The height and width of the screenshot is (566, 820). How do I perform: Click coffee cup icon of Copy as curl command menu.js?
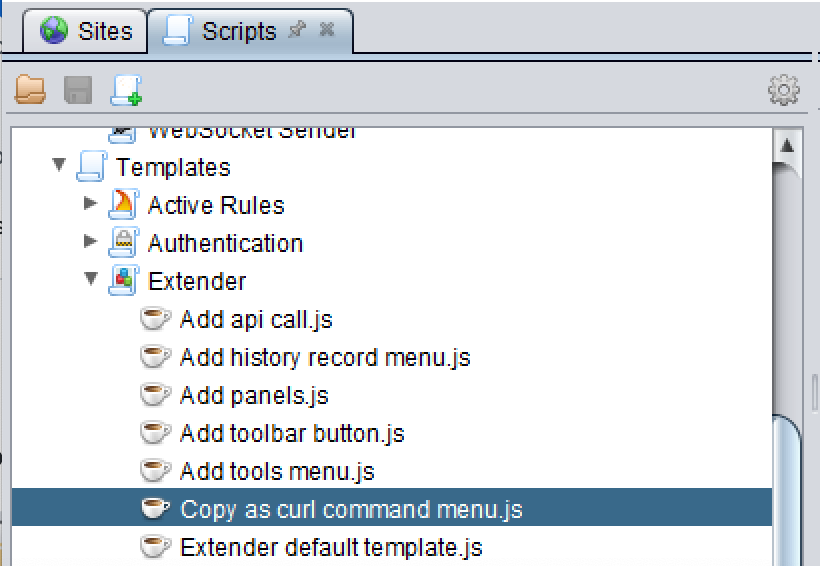[155, 508]
